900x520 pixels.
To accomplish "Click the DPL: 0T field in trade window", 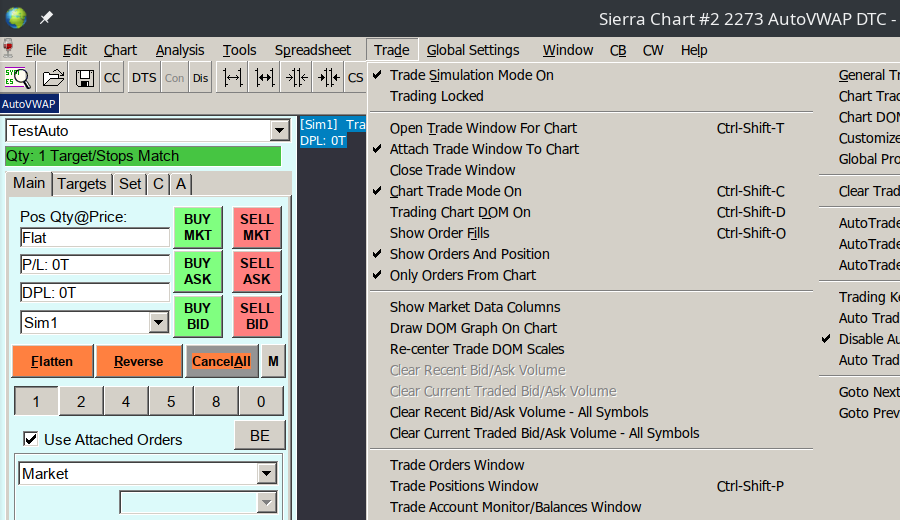I will [95, 293].
